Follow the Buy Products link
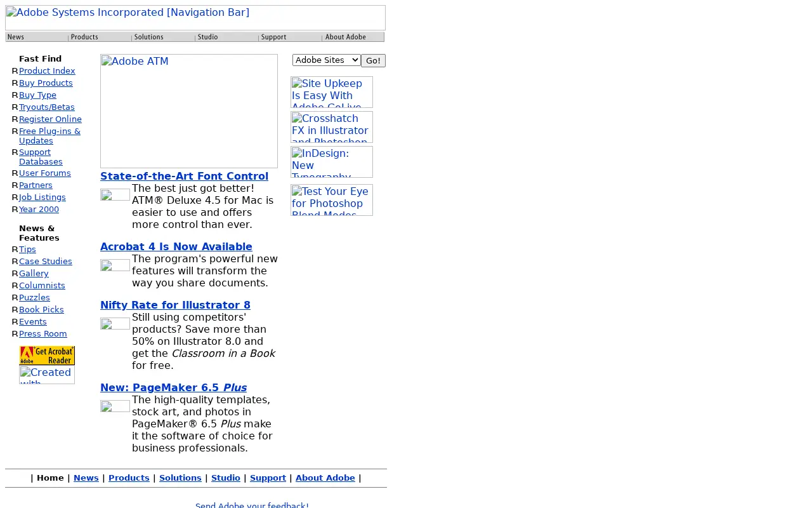Viewport: 812px width, 508px height. [46, 83]
